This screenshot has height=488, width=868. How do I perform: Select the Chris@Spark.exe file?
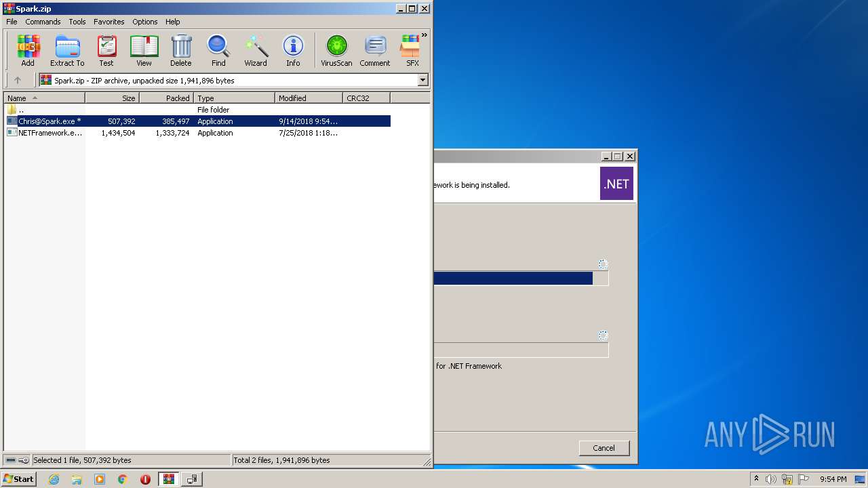[x=197, y=121]
